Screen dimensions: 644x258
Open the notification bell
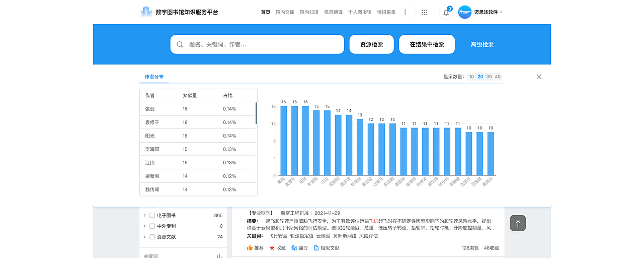pyautogui.click(x=446, y=12)
